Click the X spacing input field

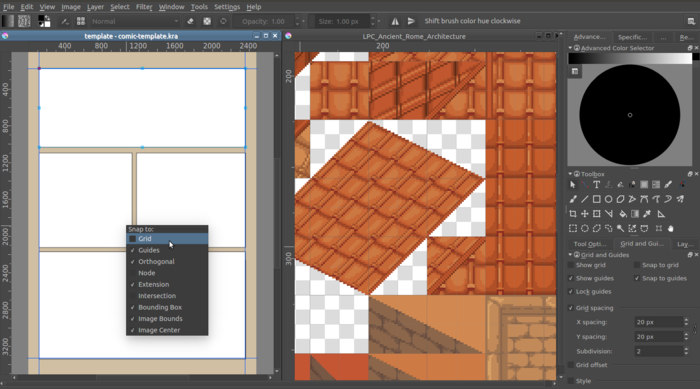coord(659,322)
